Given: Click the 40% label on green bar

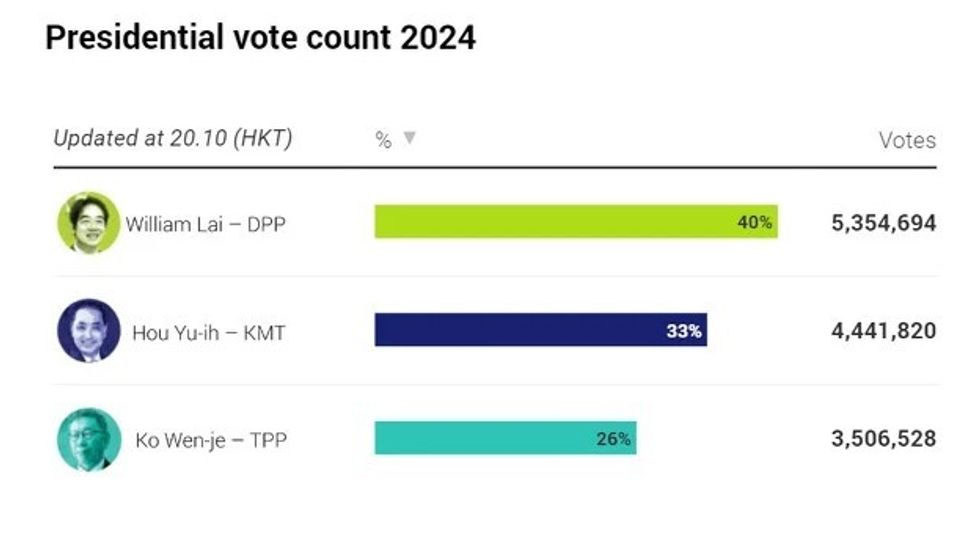Looking at the screenshot, I should click(x=754, y=223).
